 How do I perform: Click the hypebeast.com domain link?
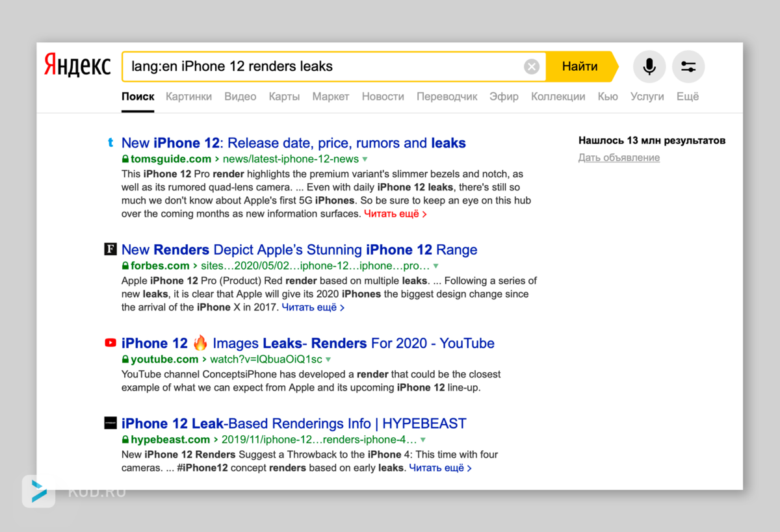click(170, 440)
